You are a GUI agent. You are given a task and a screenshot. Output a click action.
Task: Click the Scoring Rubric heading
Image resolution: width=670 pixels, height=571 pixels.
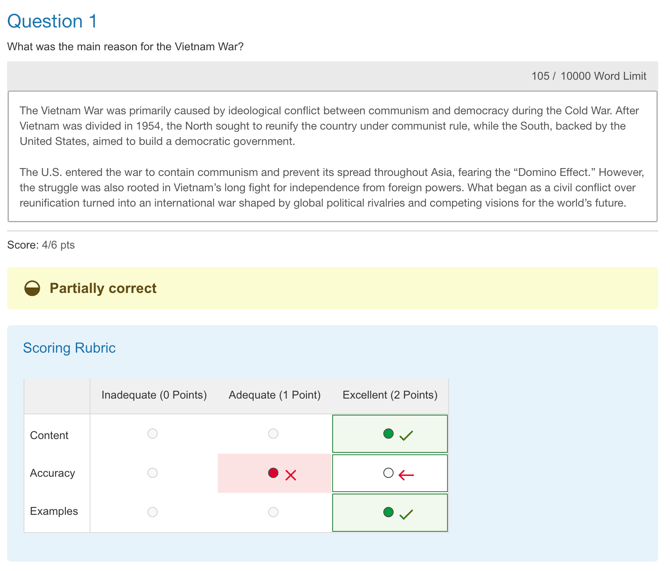click(69, 348)
